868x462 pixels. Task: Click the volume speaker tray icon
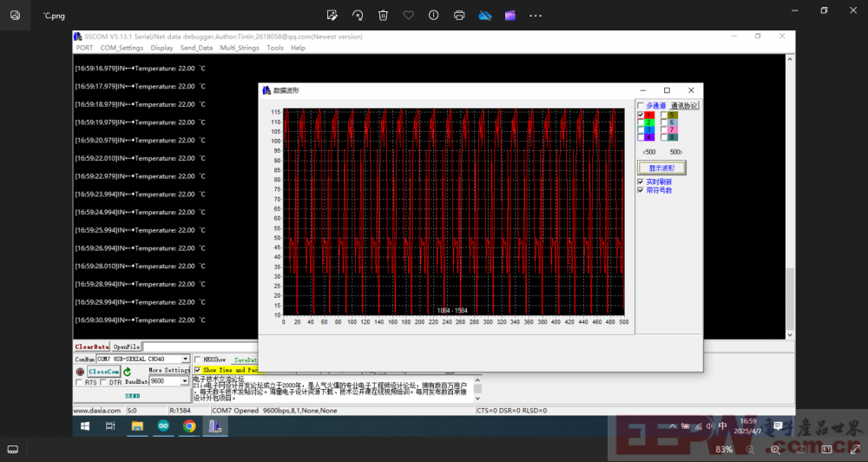[710, 426]
